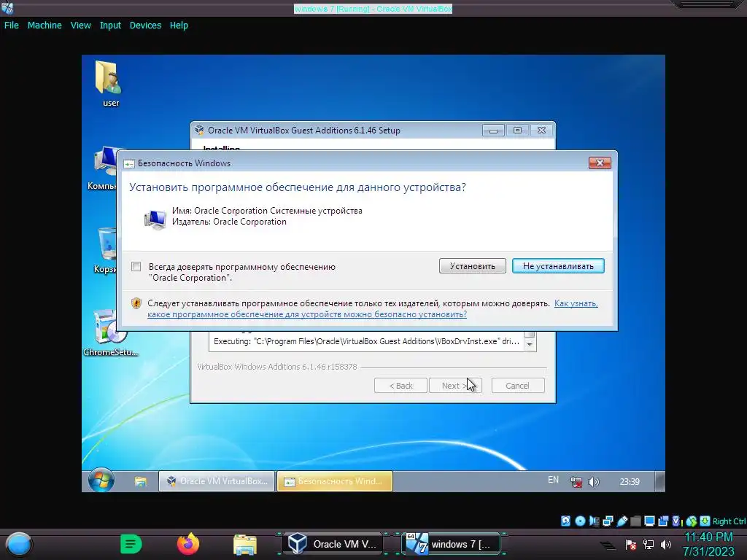Click the guest tray network icon
The height and width of the screenshot is (560, 747).
pyautogui.click(x=576, y=482)
